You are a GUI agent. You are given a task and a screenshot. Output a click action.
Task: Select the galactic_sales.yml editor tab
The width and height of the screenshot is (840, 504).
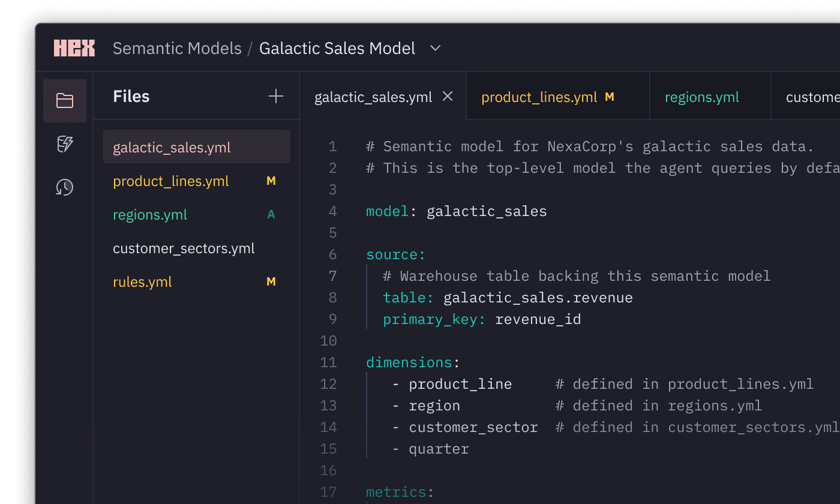click(373, 97)
